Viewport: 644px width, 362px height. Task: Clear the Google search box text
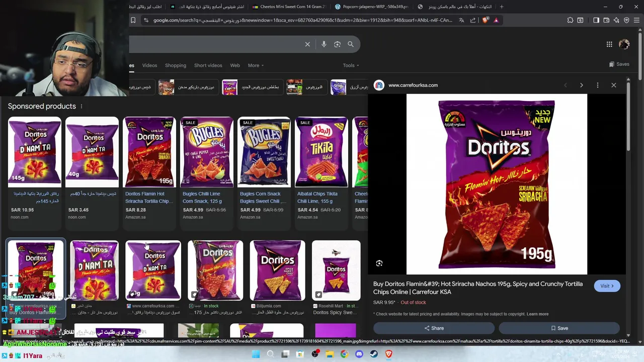[307, 44]
